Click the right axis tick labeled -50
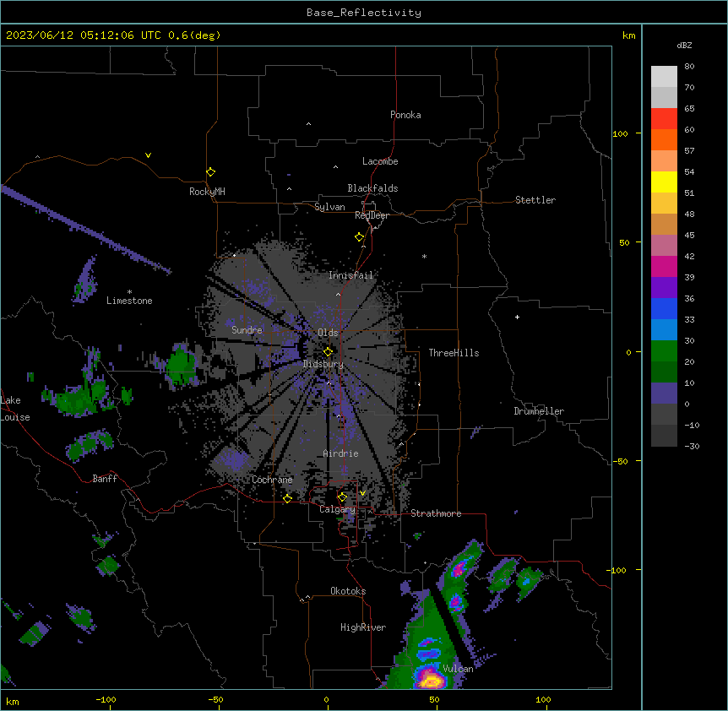The image size is (728, 711). click(620, 461)
